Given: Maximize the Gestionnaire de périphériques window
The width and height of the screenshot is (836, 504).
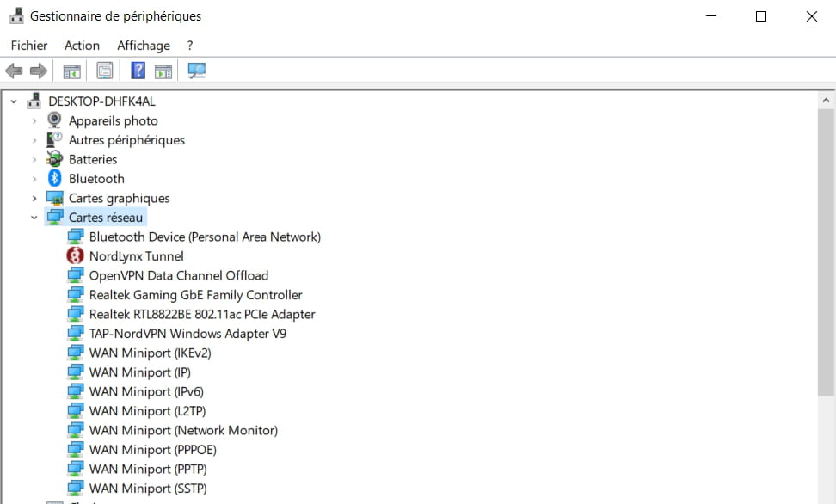Looking at the screenshot, I should coord(761,16).
